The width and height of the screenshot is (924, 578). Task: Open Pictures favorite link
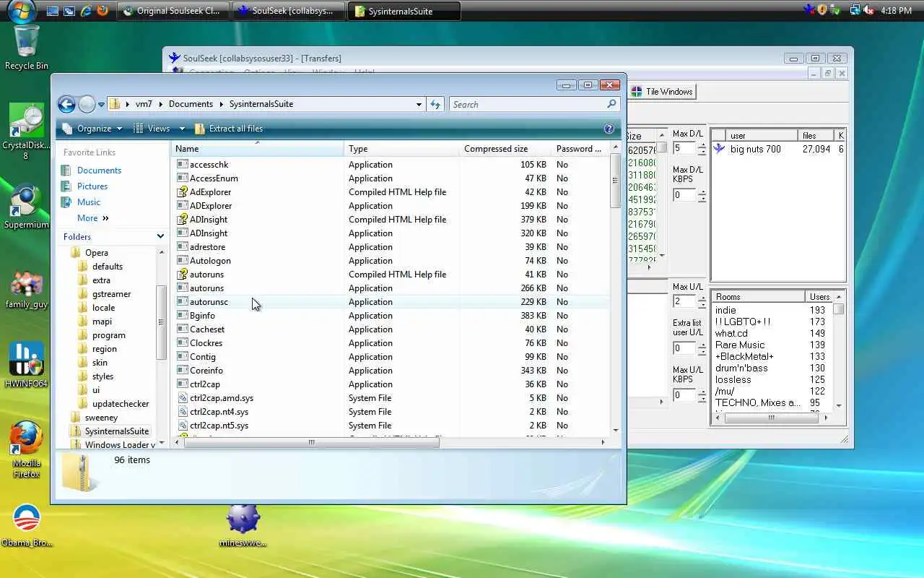(x=92, y=186)
